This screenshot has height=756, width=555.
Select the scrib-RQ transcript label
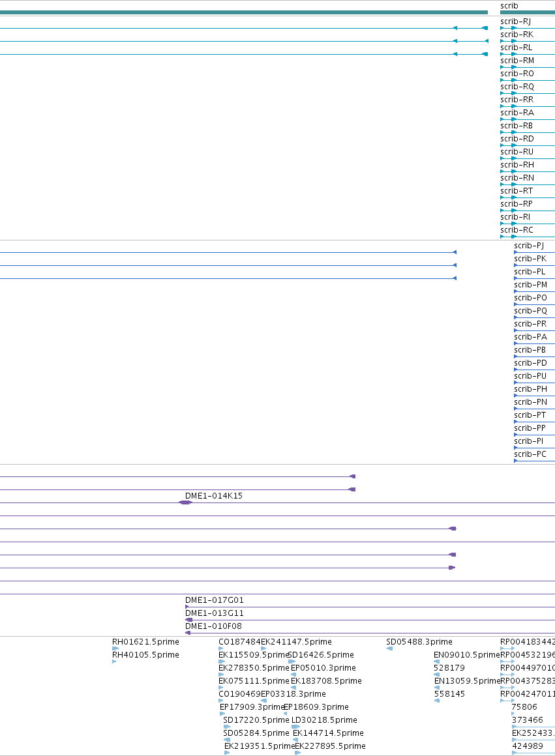[517, 86]
